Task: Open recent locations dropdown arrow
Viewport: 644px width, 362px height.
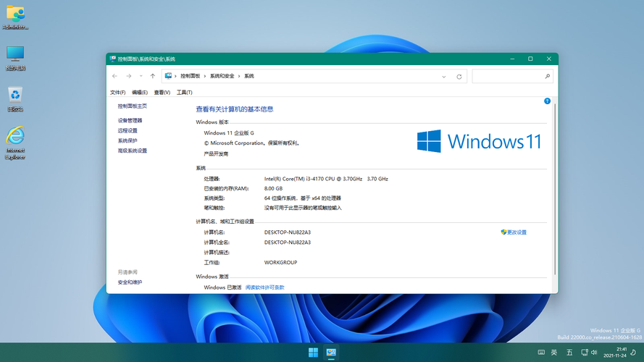Action: [141, 76]
